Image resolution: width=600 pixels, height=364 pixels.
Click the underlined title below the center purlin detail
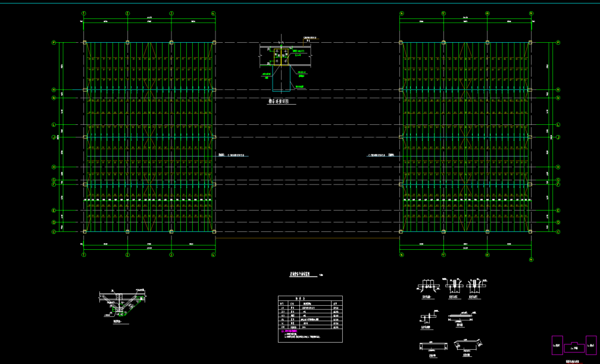(278, 102)
